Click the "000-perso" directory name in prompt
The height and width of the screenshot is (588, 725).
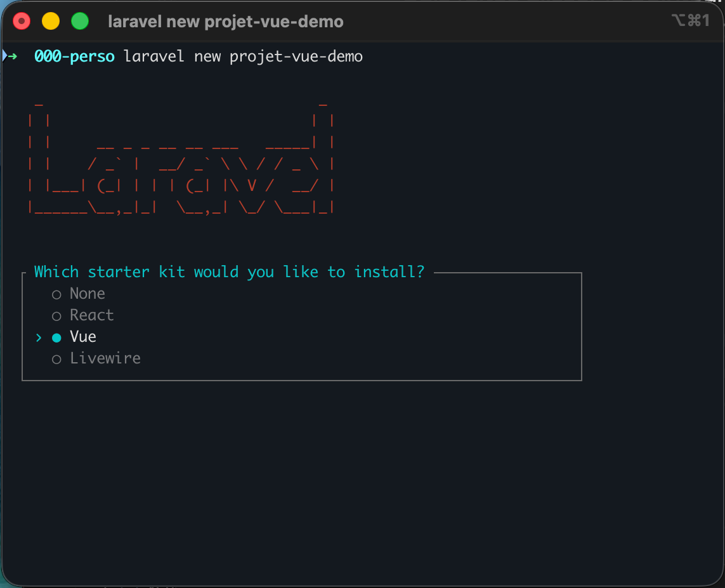pos(74,56)
